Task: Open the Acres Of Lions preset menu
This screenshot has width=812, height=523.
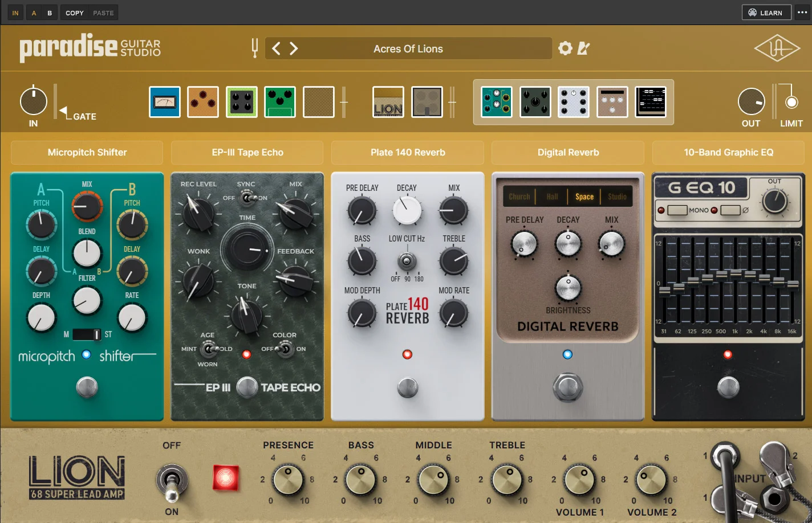Action: pos(408,48)
